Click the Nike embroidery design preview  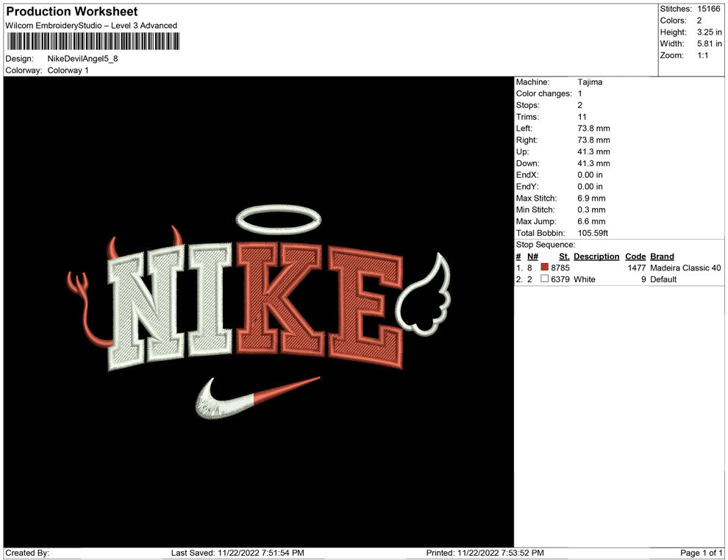tap(259, 312)
